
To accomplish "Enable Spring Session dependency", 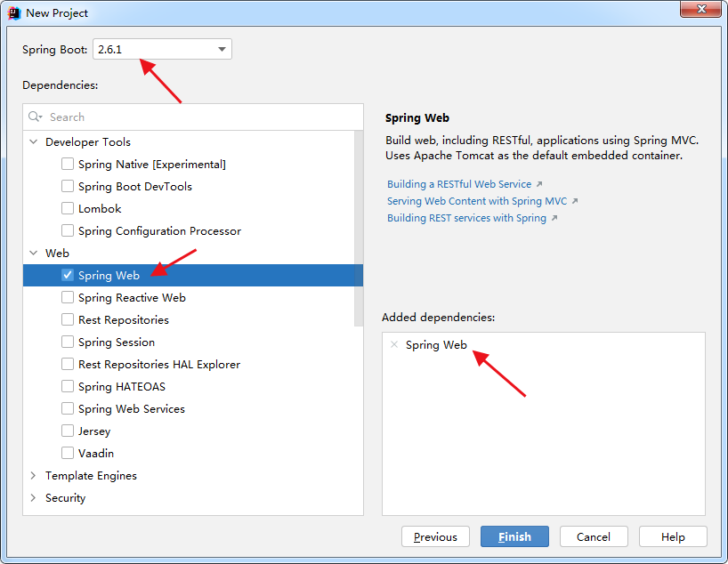I will pos(68,342).
